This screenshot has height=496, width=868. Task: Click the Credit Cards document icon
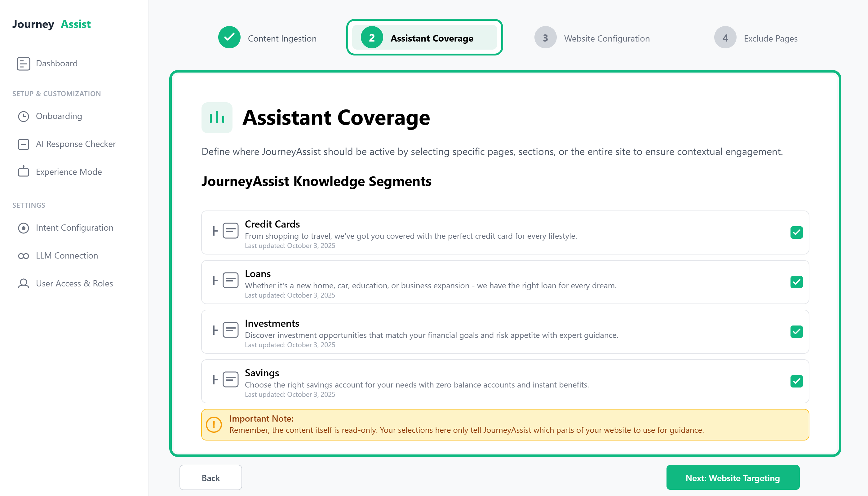[x=231, y=231]
